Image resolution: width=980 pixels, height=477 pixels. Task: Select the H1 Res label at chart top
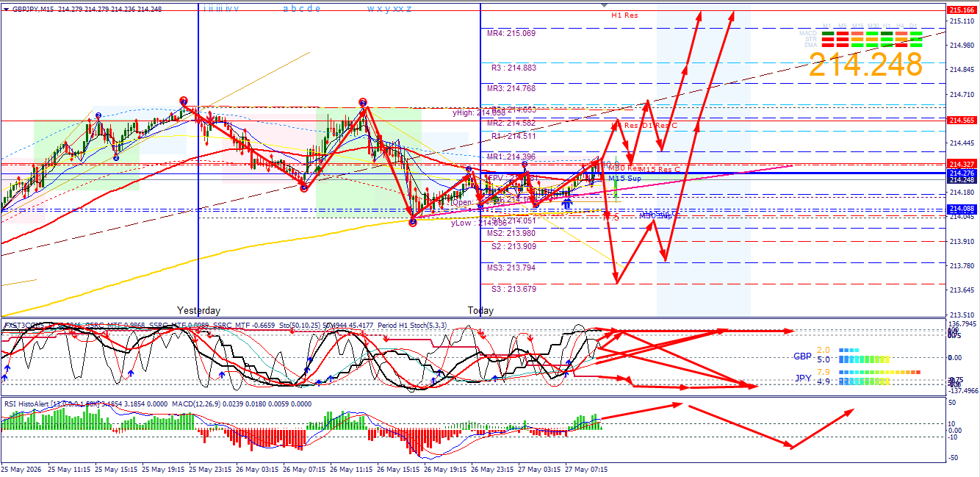click(x=624, y=15)
